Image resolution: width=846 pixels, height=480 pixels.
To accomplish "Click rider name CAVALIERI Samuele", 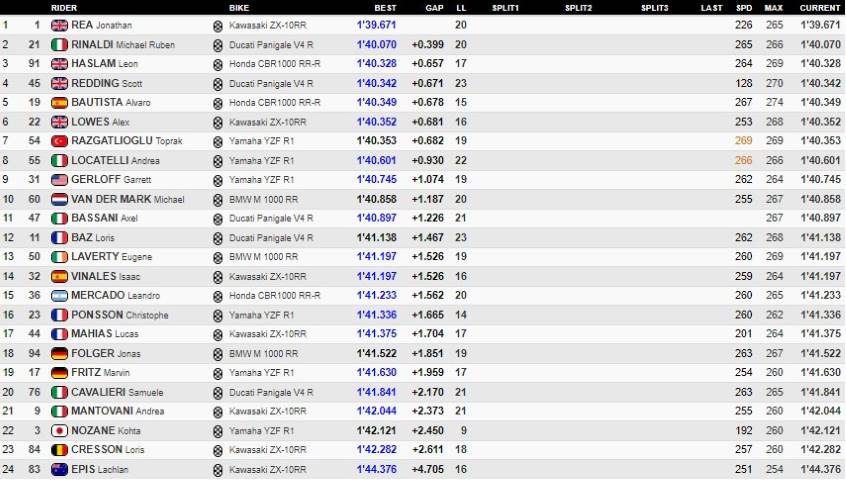I will click(117, 393).
